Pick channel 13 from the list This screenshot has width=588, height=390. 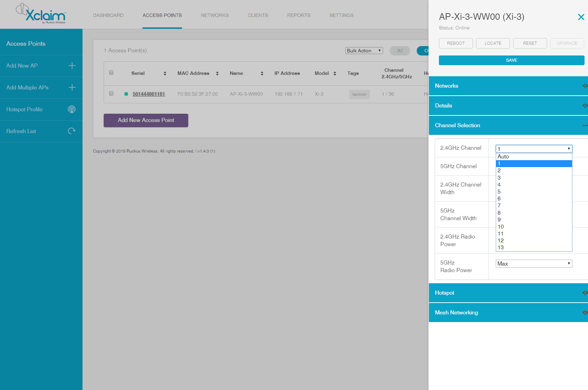534,248
